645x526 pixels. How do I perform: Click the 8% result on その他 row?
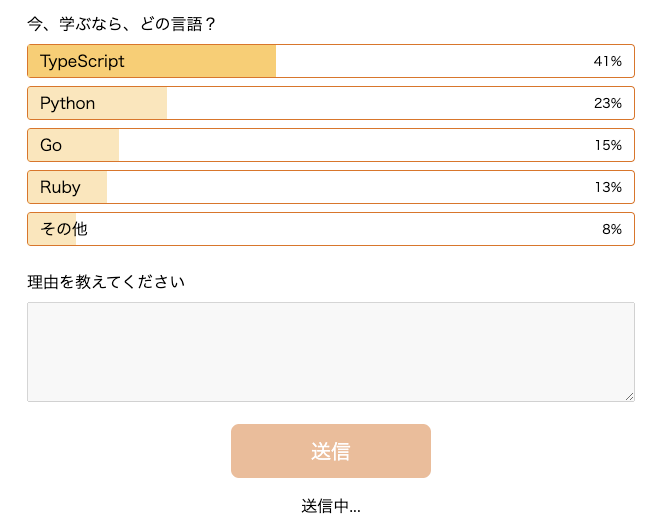coord(611,229)
